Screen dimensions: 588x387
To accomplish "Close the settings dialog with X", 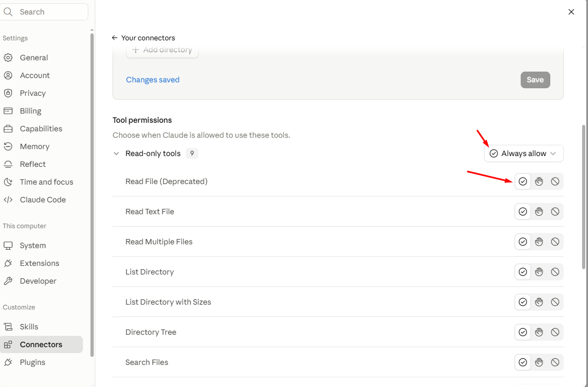I will [x=571, y=12].
